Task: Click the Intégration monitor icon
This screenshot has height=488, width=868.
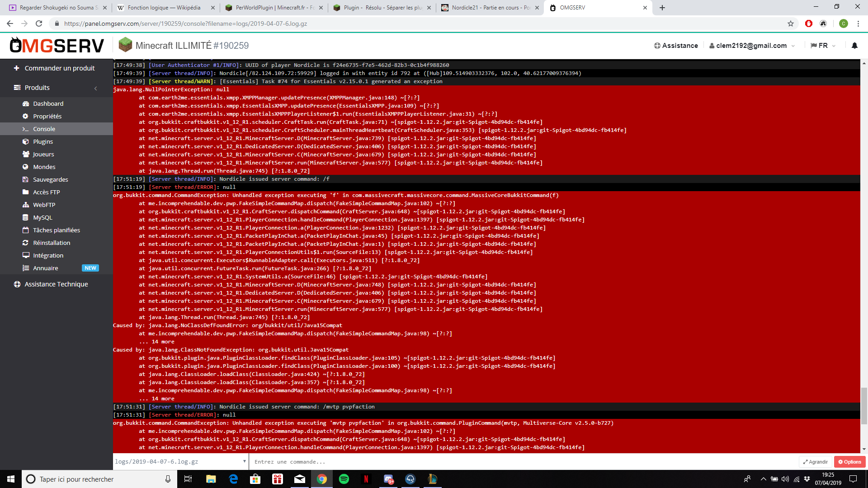Action: pyautogui.click(x=26, y=255)
